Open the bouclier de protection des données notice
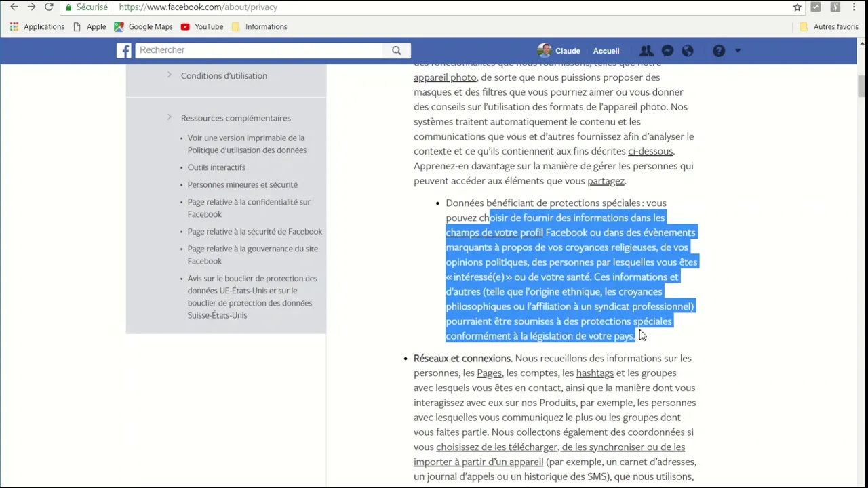This screenshot has width=868, height=488. [x=252, y=297]
